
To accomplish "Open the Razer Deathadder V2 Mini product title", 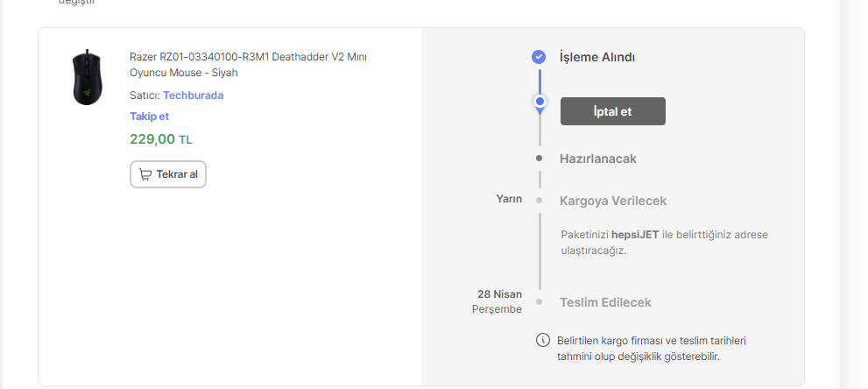I will pyautogui.click(x=247, y=64).
